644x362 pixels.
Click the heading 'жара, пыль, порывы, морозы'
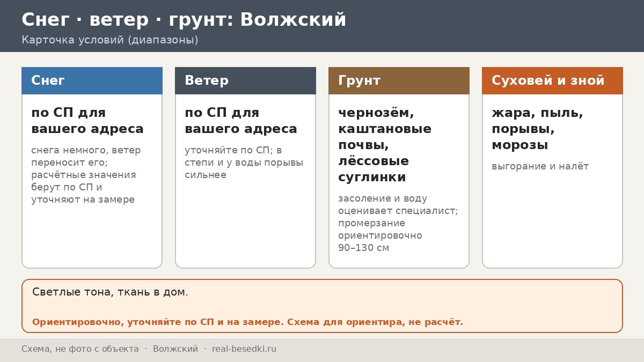[x=537, y=129]
